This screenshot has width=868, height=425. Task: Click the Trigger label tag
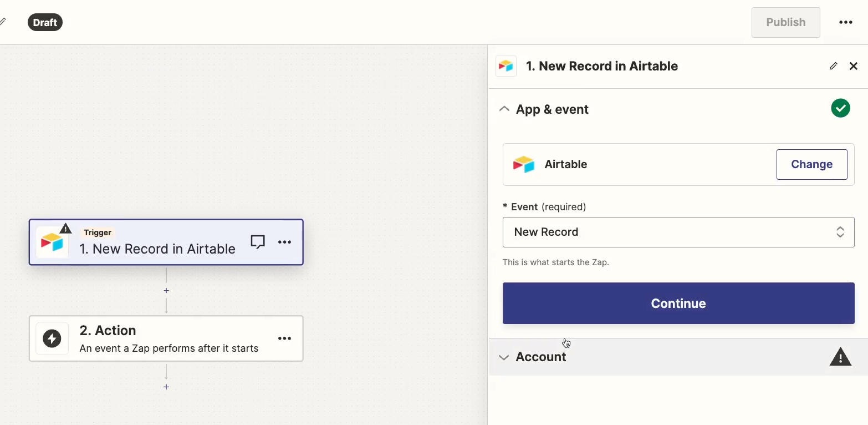pyautogui.click(x=98, y=232)
